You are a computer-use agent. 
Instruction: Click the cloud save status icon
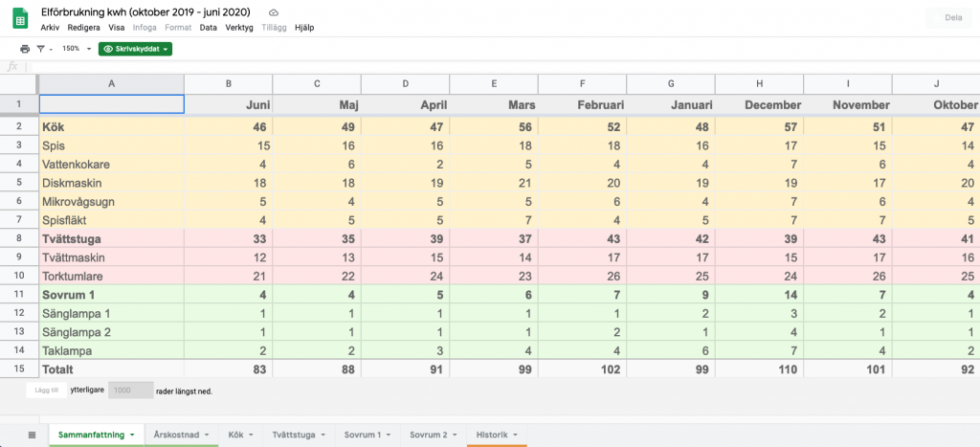pyautogui.click(x=274, y=12)
